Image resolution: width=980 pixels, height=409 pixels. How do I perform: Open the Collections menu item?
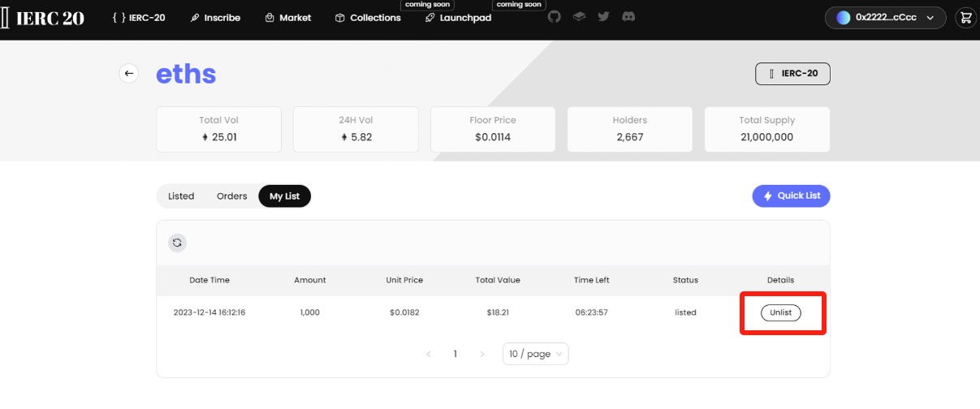coord(368,18)
